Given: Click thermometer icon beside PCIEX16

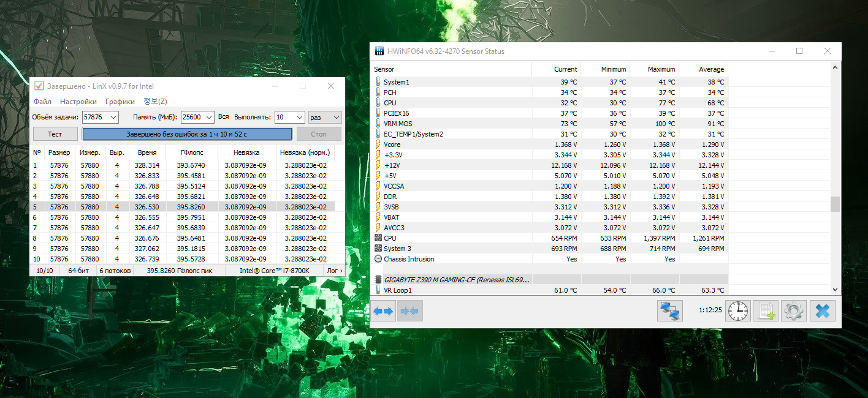Looking at the screenshot, I should tap(378, 113).
